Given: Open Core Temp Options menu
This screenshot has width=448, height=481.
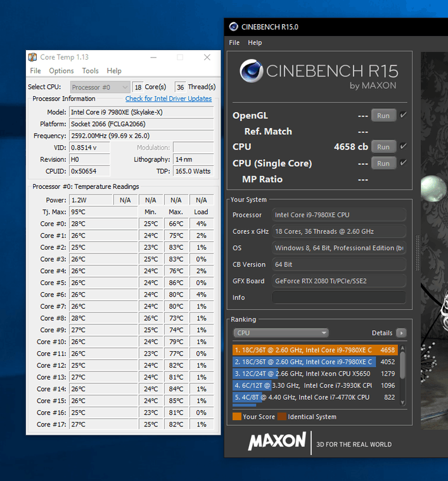Looking at the screenshot, I should (x=61, y=71).
